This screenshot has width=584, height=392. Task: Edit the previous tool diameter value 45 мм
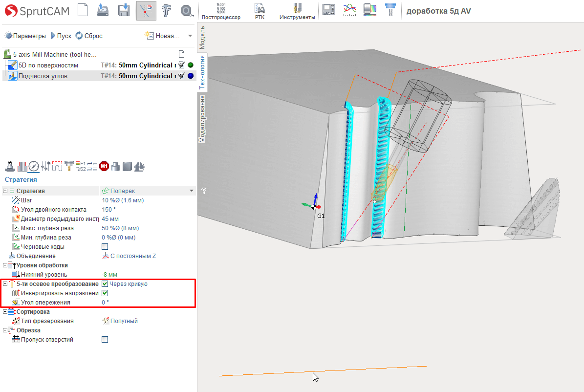(x=110, y=219)
